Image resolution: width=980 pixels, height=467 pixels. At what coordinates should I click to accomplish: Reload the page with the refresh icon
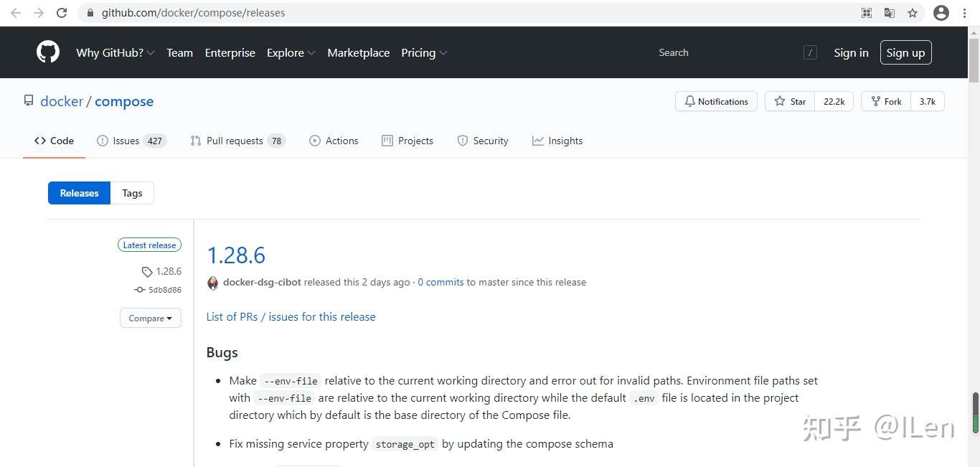coord(62,13)
